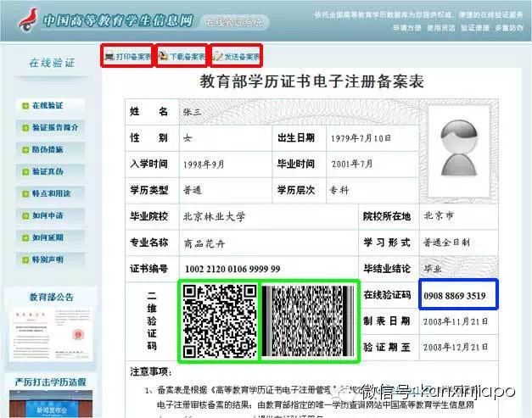This screenshot has height=418, width=532.
Task: Click the QR code image
Action: point(219,320)
